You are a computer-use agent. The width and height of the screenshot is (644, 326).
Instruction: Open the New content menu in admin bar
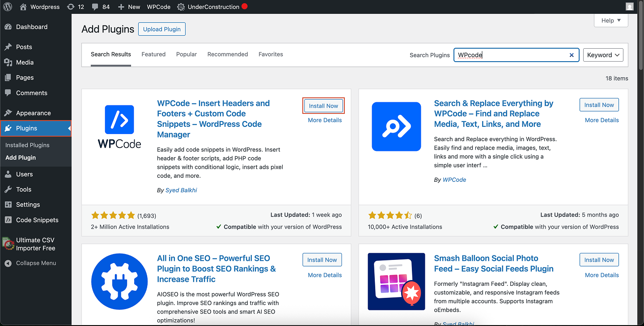click(x=128, y=7)
